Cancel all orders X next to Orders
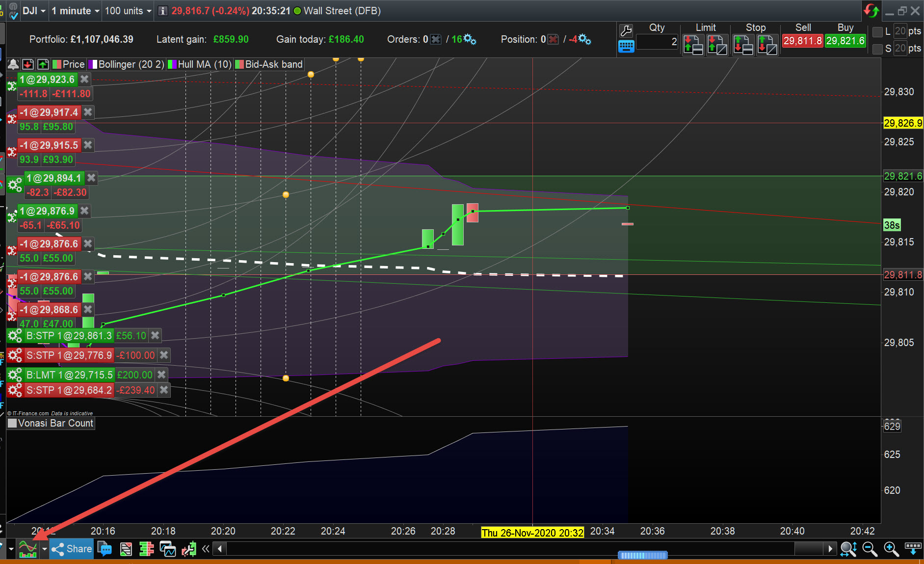The height and width of the screenshot is (564, 924). click(436, 39)
